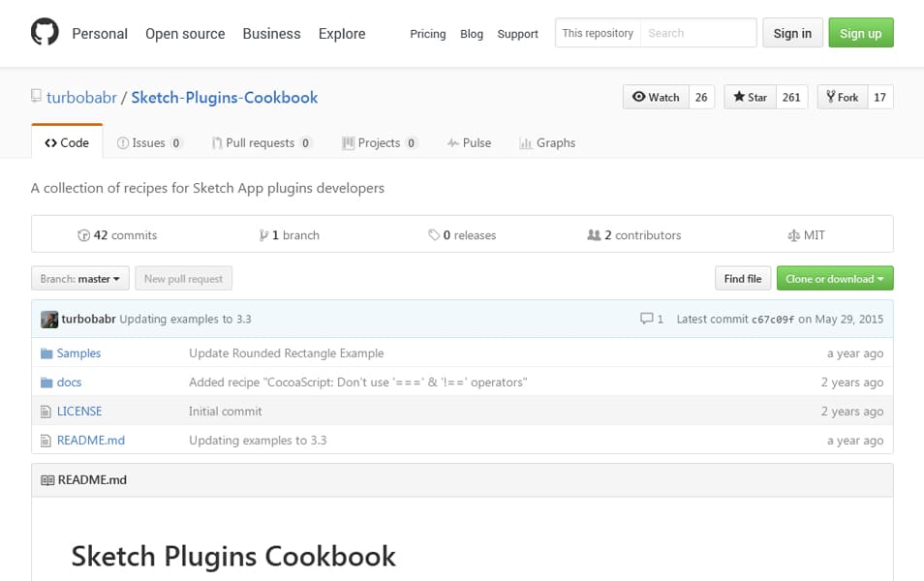The image size is (924, 581).
Task: Open the Pricing menu item
Action: [x=427, y=34]
